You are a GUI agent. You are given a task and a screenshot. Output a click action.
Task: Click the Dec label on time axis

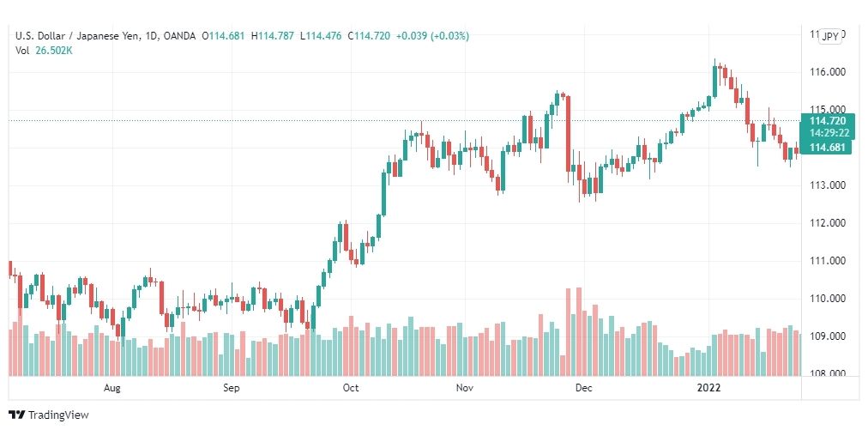[x=584, y=388]
